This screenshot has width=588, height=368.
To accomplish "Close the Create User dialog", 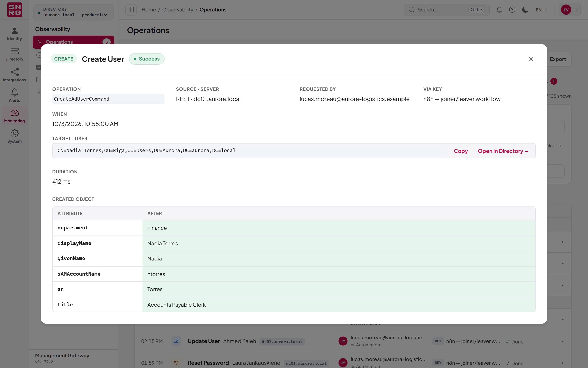I will [x=531, y=59].
